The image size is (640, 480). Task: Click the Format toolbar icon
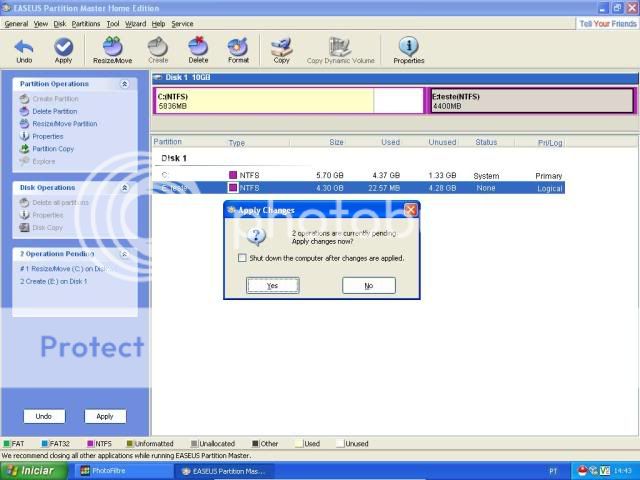click(x=238, y=50)
